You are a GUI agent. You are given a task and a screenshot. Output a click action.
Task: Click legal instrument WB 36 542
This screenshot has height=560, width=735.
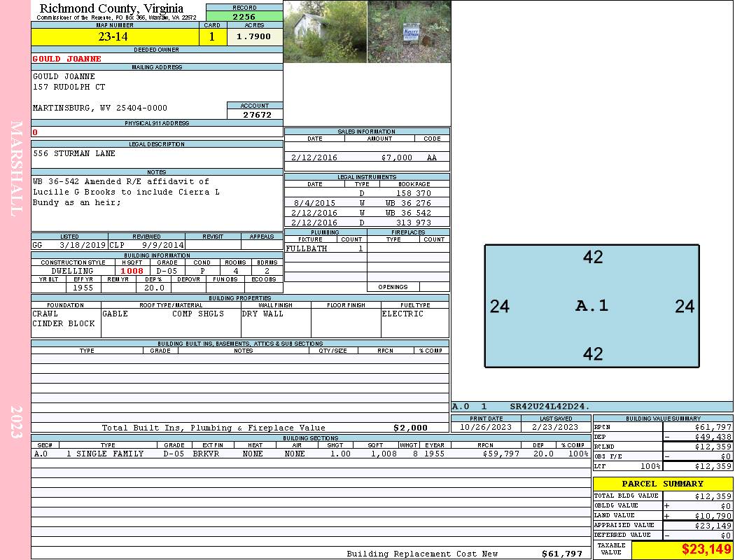tap(408, 213)
